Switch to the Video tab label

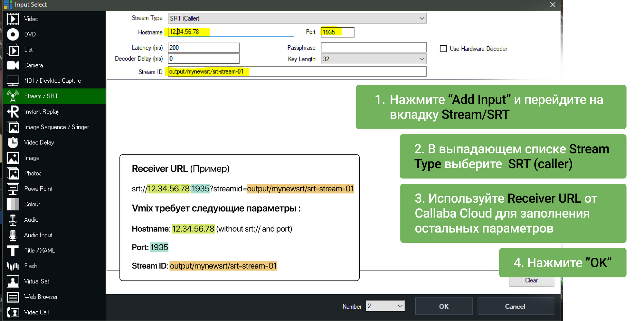(x=31, y=19)
